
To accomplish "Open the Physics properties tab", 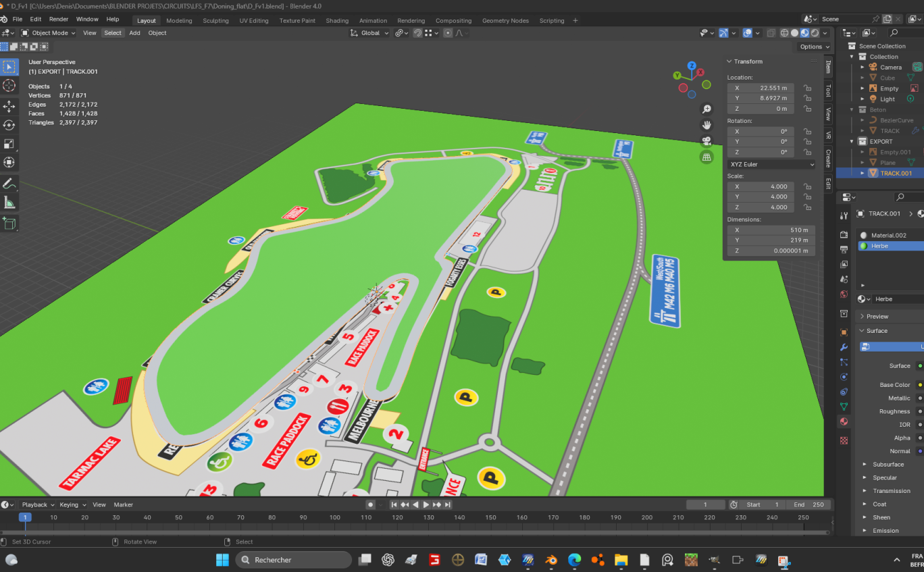I will point(844,377).
